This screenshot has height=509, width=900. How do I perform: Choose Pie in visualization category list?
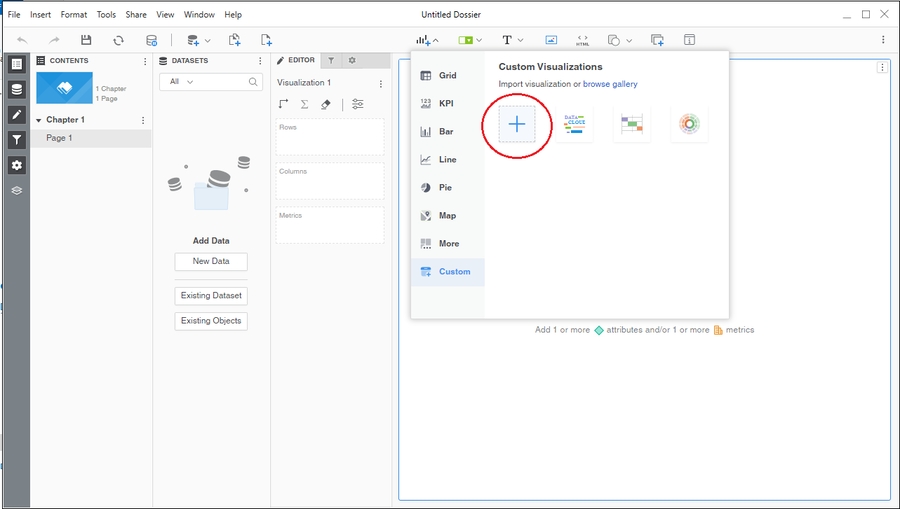(x=445, y=188)
